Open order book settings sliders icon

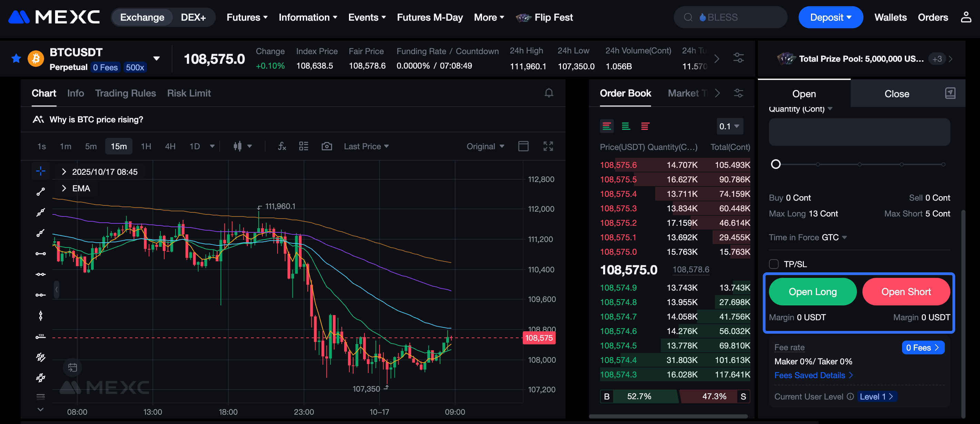(x=738, y=93)
